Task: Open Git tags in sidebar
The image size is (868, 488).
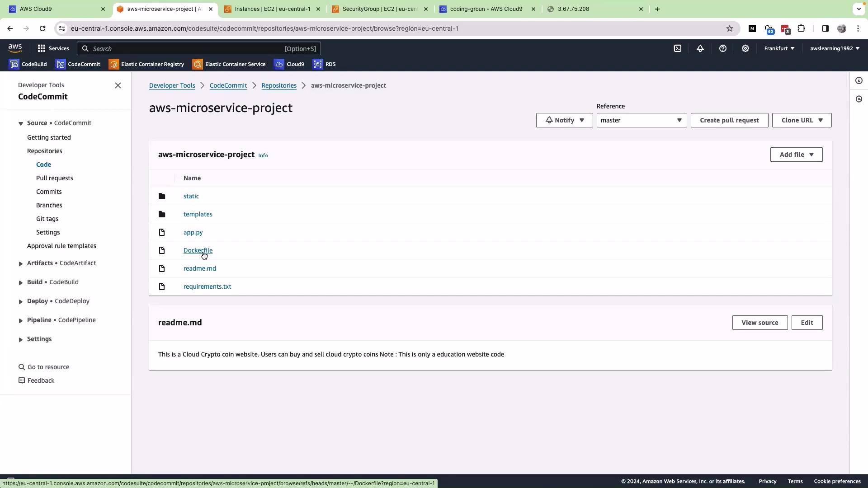Action: click(47, 219)
